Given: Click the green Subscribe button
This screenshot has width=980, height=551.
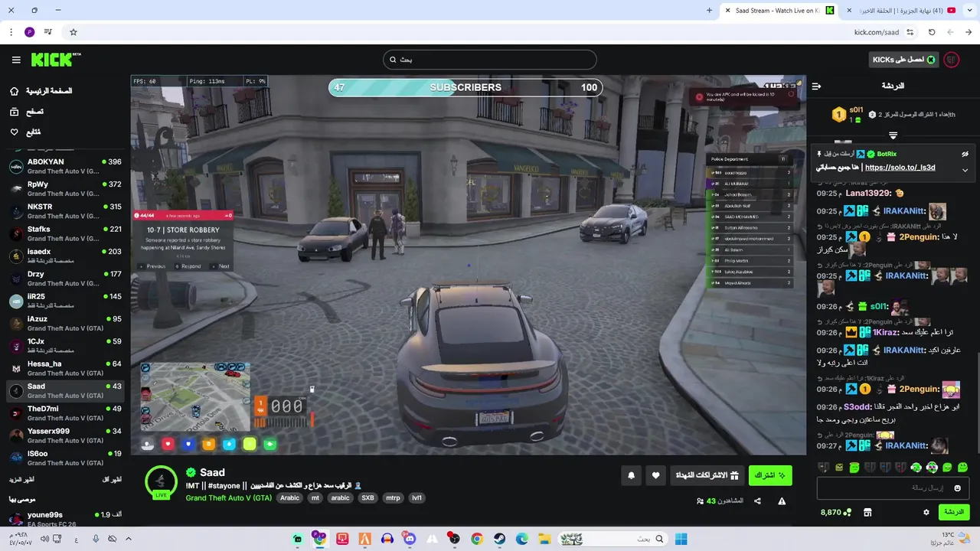Looking at the screenshot, I should (x=770, y=476).
